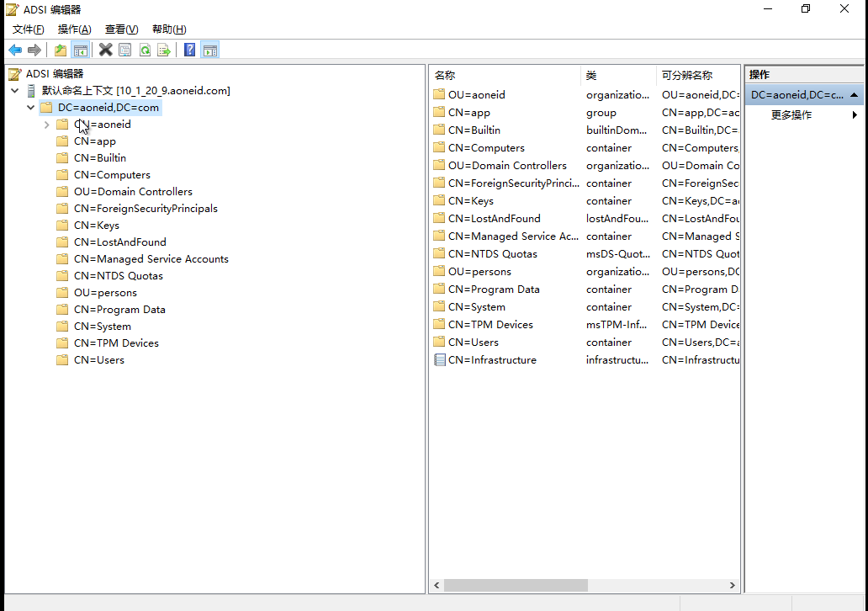
Task: Open the 查看(V) menu
Action: point(121,29)
